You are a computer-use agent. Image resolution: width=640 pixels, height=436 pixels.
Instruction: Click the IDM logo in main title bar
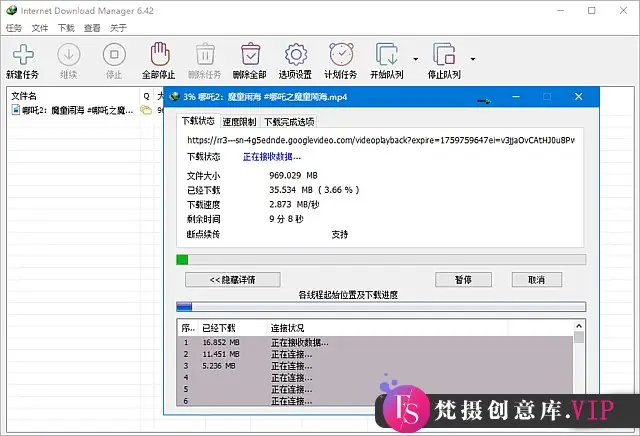tap(12, 11)
